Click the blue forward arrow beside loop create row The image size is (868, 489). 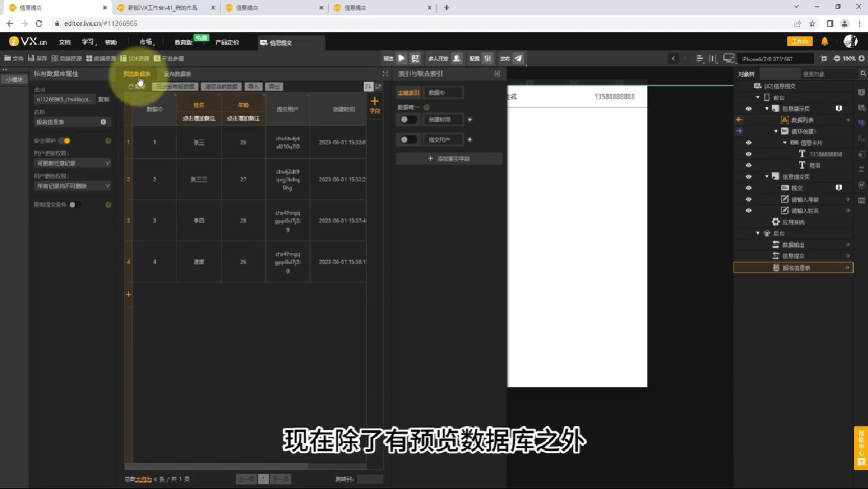pos(739,131)
